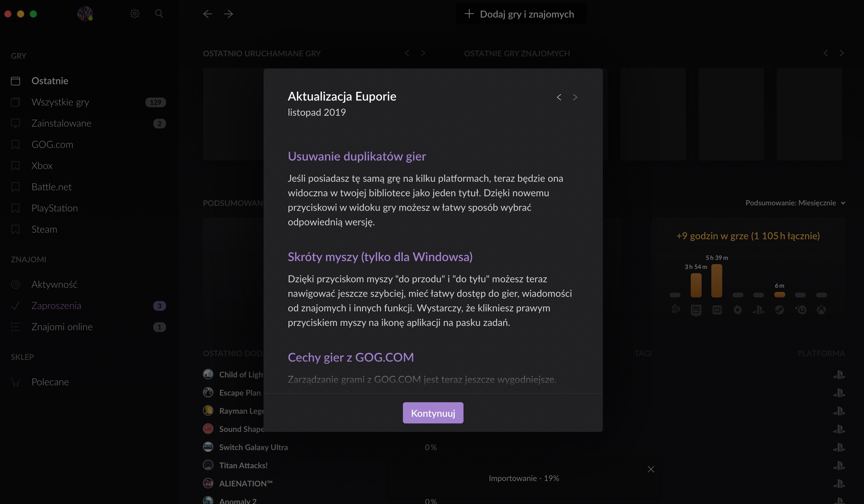Click the GOG.com 5 h 39 m bar
The height and width of the screenshot is (504, 864).
pyautogui.click(x=716, y=280)
